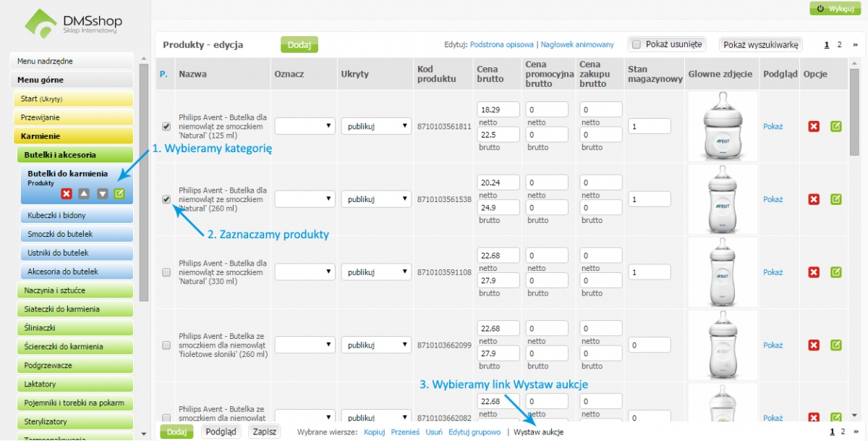The height and width of the screenshot is (441, 868).
Task: Open publikuj dropdown for fioletowe słoniki bottle
Action: pyautogui.click(x=376, y=345)
